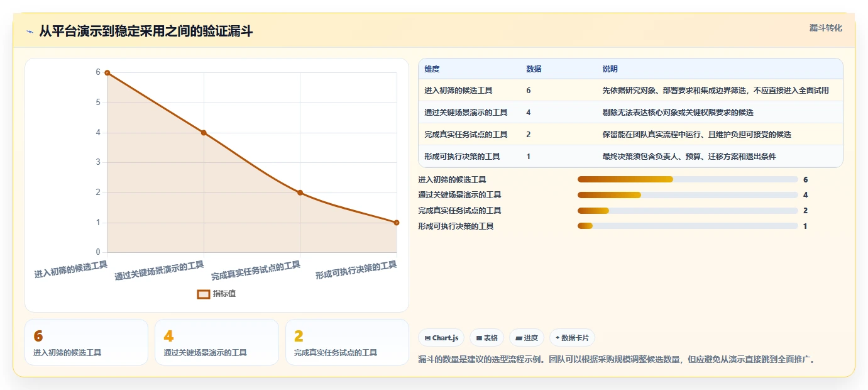Click the sparkle icon inside the 数据卡片 chip
The height and width of the screenshot is (390, 868).
point(558,338)
